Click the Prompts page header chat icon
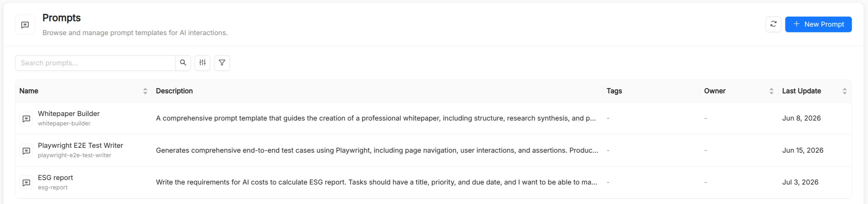This screenshot has width=868, height=204. click(25, 25)
